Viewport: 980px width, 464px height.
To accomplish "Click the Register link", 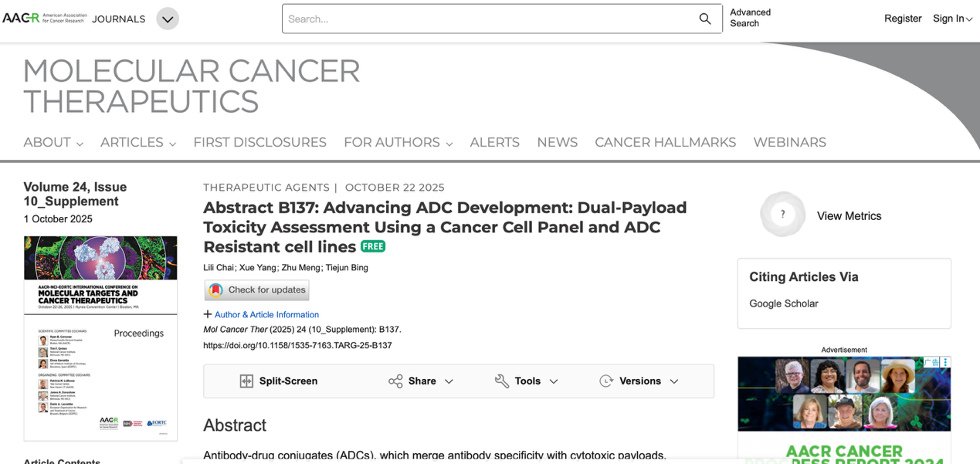I will (902, 19).
